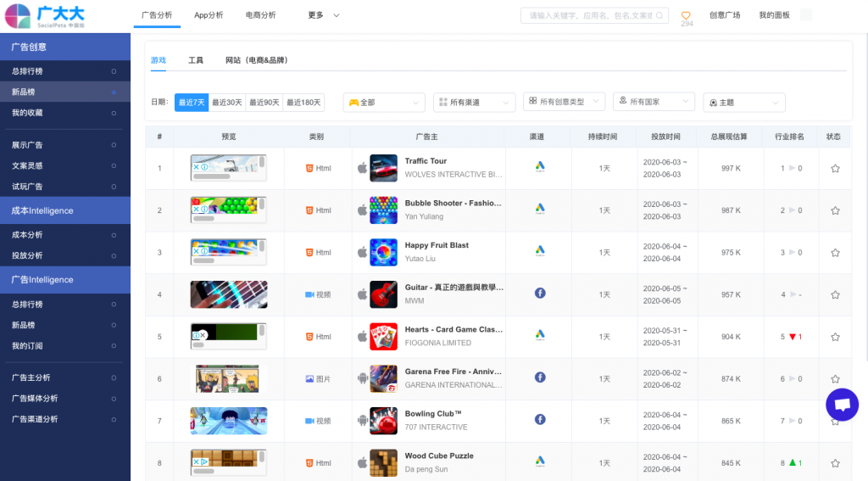Viewport: 868px width, 481px height.
Task: Click the Traffic Tour app icon
Action: click(x=383, y=168)
